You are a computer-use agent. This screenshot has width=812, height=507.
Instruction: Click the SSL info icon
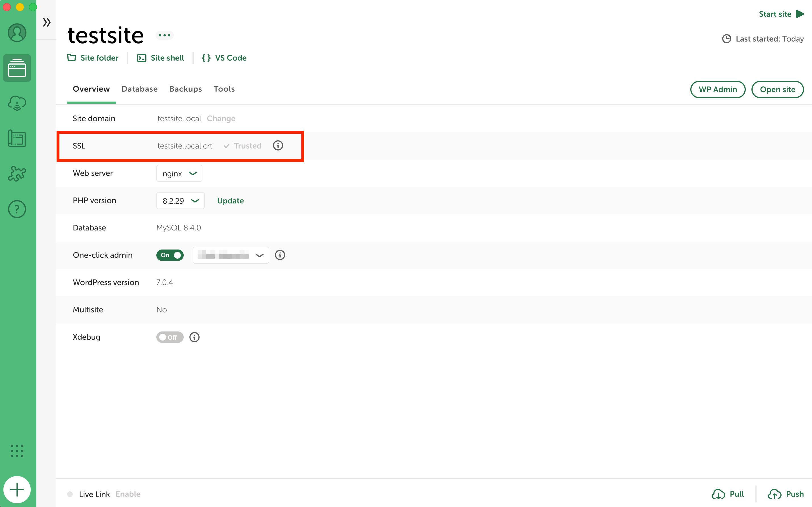pos(278,146)
